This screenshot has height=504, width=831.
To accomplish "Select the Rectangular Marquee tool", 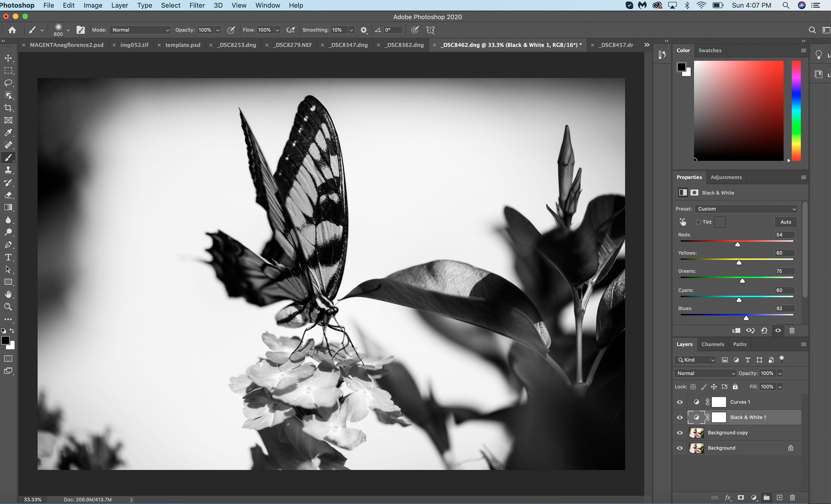I will [8, 70].
